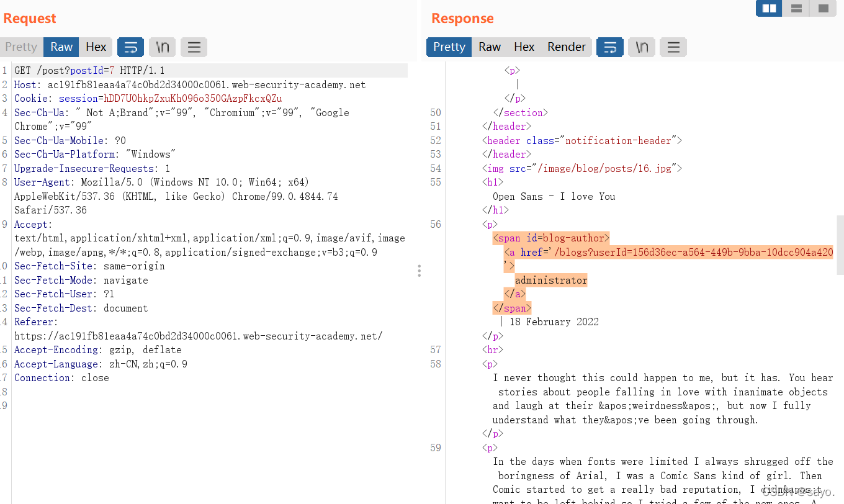844x504 pixels.
Task: Click the Sec-Fetch-Dest document line
Action: (81, 308)
